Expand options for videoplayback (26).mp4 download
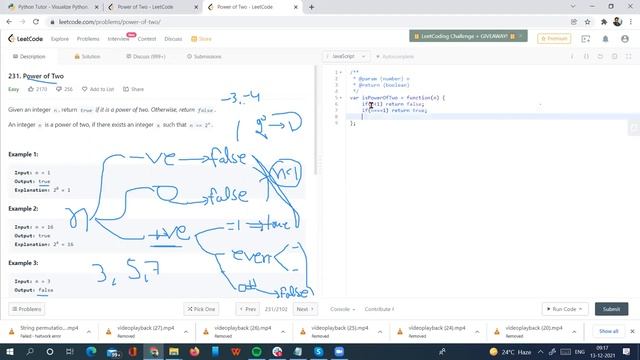Image resolution: width=640 pixels, height=360 pixels. (x=283, y=332)
